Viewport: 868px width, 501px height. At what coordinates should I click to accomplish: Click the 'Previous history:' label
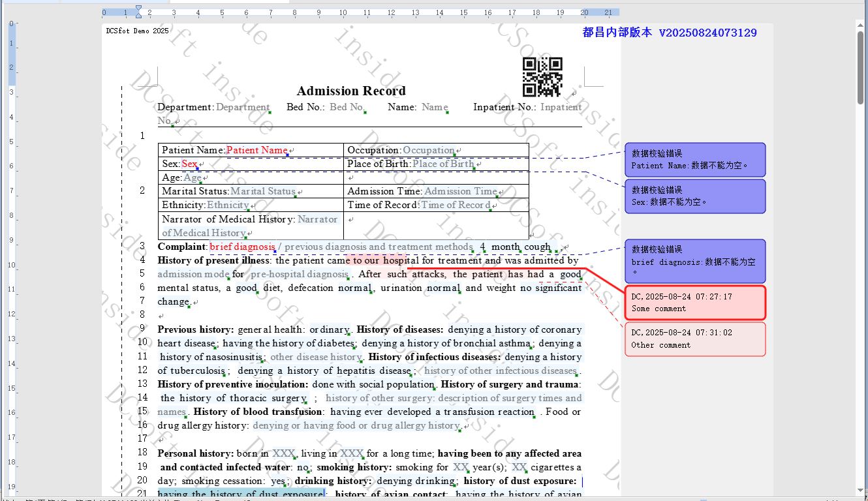pos(196,329)
